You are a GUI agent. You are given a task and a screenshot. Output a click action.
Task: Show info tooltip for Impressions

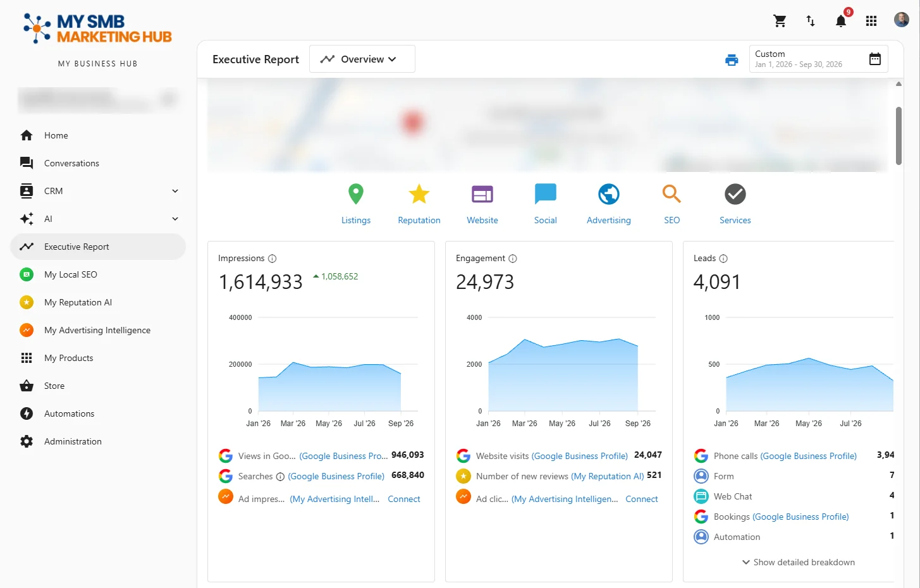click(x=273, y=259)
